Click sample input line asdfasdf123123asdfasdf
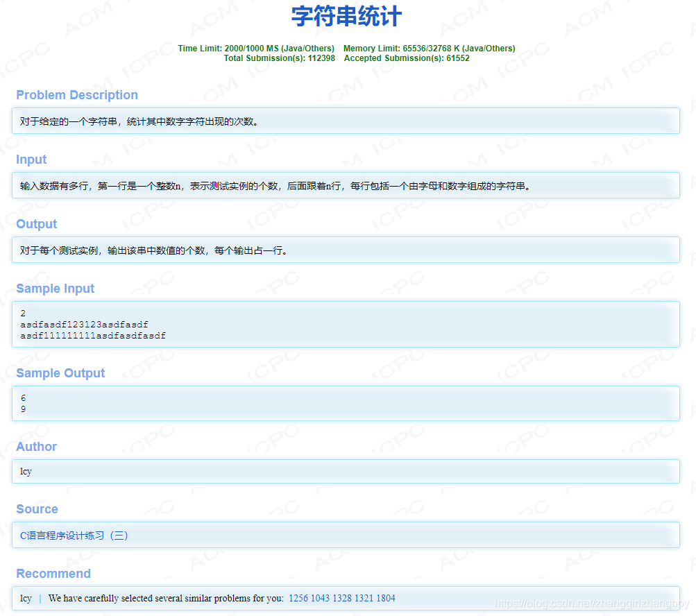The width and height of the screenshot is (696, 616). pos(85,325)
